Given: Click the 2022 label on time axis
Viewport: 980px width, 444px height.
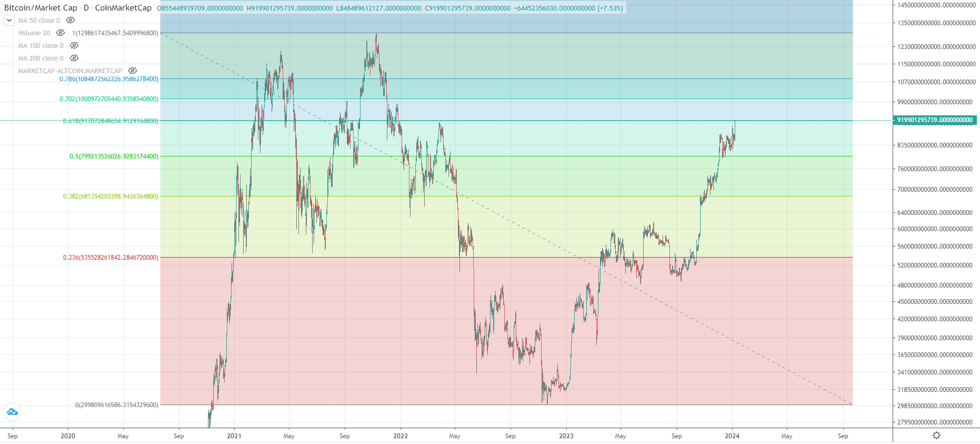Looking at the screenshot, I should point(401,436).
